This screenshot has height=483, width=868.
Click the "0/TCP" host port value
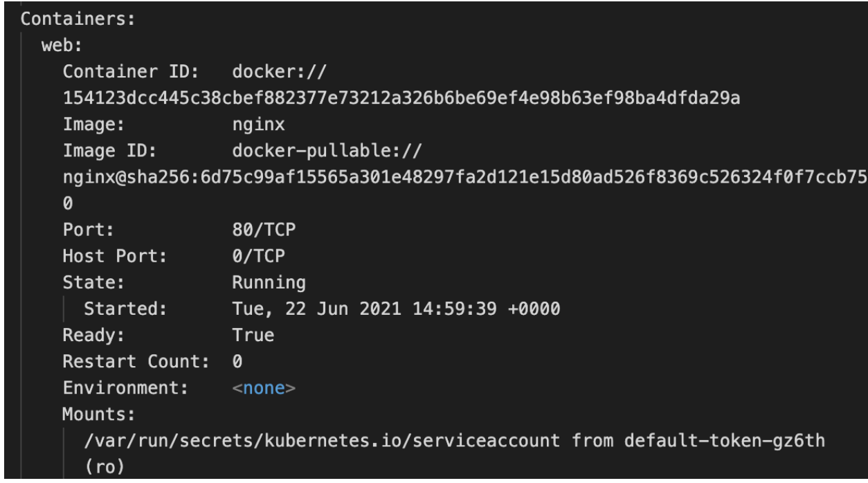pyautogui.click(x=259, y=257)
